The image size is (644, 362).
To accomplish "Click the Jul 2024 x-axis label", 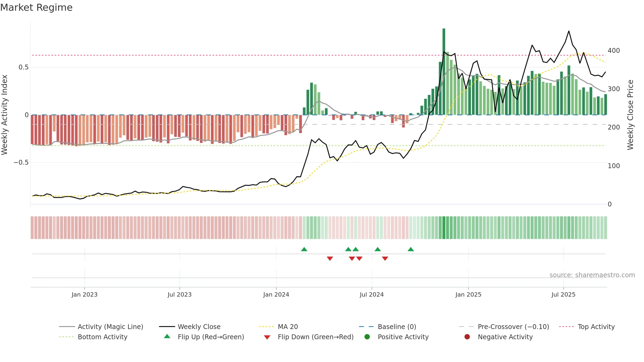I will tap(372, 294).
